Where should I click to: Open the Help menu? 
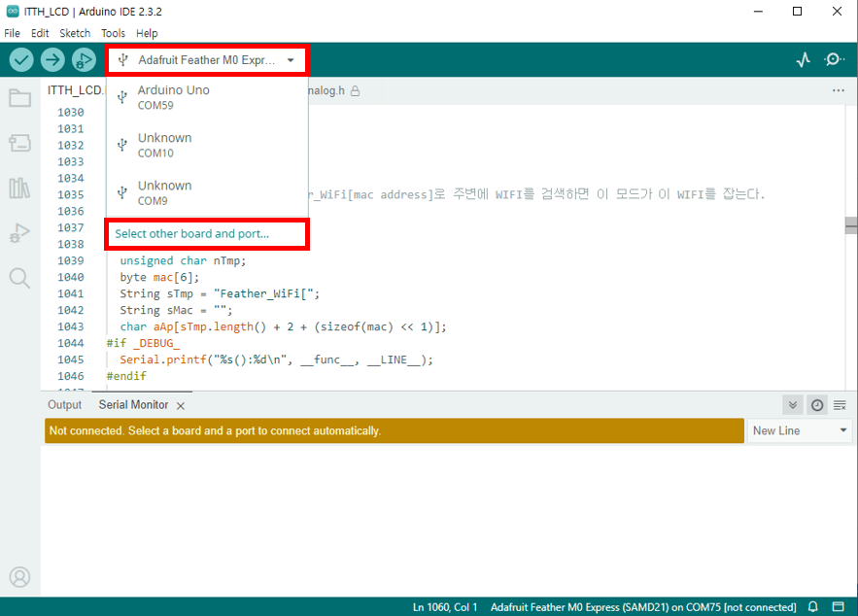[147, 33]
